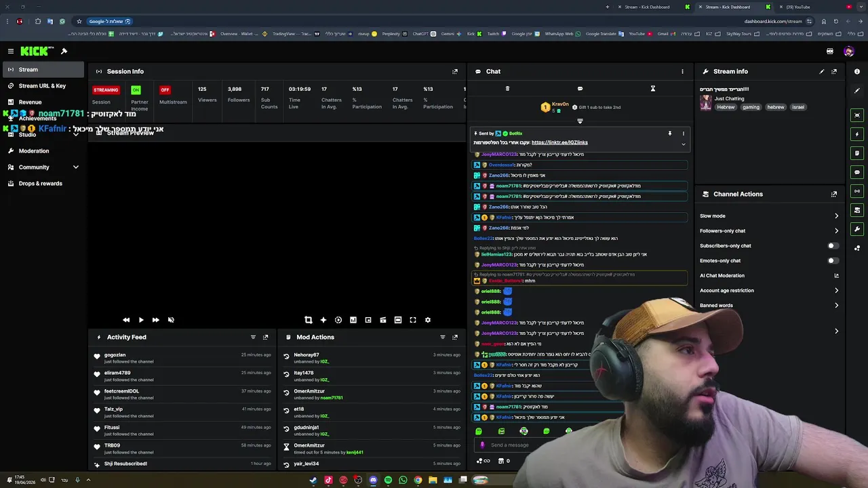Toggle the lightning activity widget in right rail

(857, 134)
